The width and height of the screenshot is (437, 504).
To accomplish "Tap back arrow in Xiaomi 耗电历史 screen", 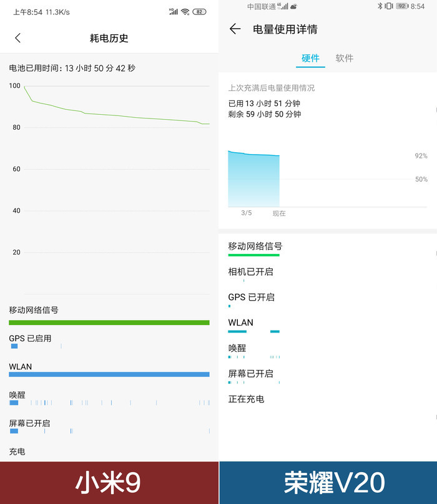I will (18, 38).
